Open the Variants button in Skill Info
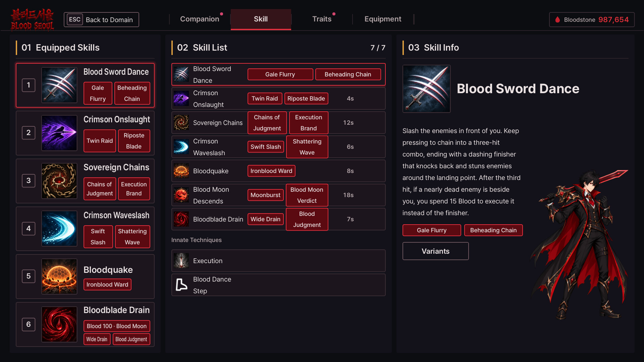This screenshot has height=362, width=644. (435, 251)
